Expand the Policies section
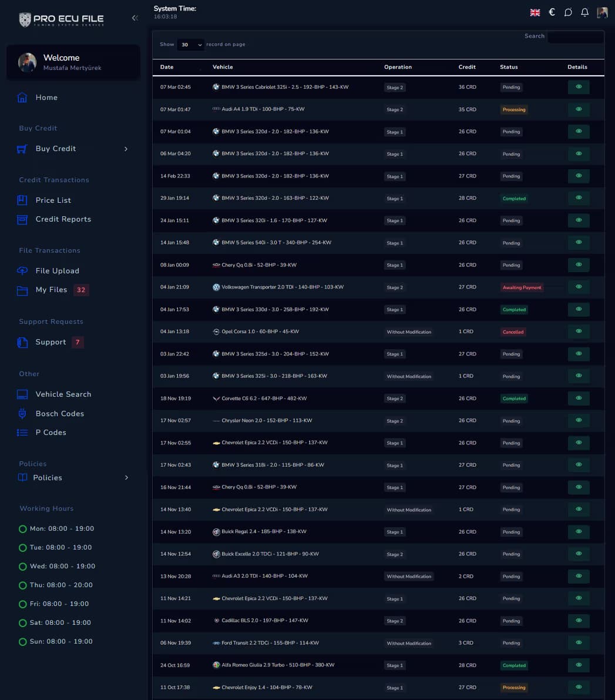615x700 pixels. coord(47,477)
